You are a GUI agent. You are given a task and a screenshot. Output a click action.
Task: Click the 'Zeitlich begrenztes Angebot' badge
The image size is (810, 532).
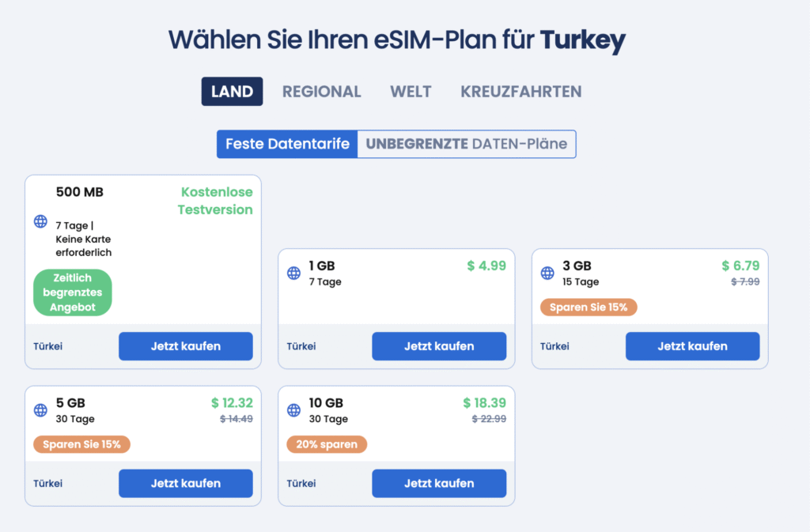[72, 292]
